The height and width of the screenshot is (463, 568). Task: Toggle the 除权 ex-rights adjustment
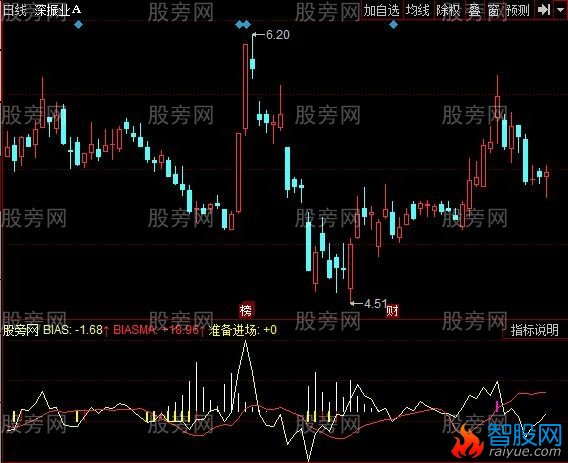[x=448, y=10]
